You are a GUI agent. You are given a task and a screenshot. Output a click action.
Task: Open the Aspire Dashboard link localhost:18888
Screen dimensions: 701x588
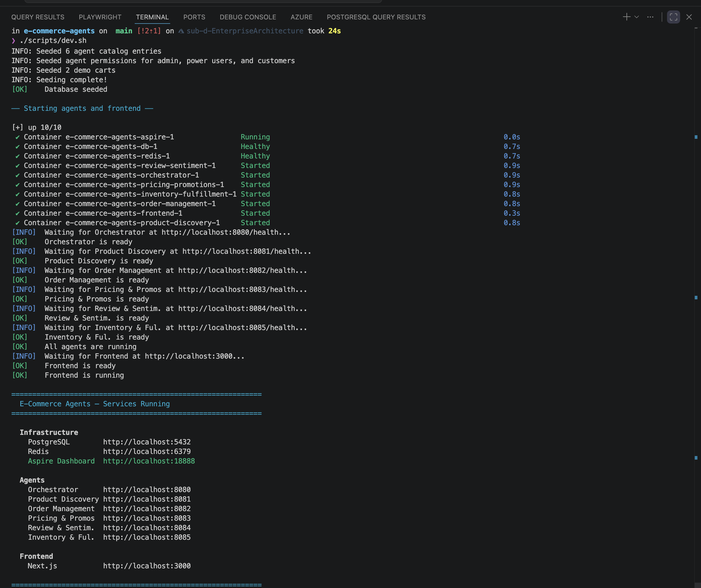[149, 461]
